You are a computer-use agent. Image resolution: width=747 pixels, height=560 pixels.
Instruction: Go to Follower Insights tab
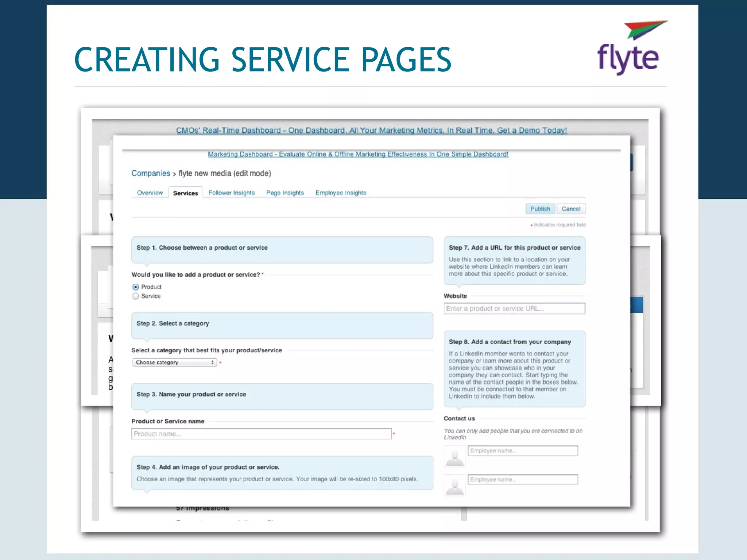click(231, 193)
